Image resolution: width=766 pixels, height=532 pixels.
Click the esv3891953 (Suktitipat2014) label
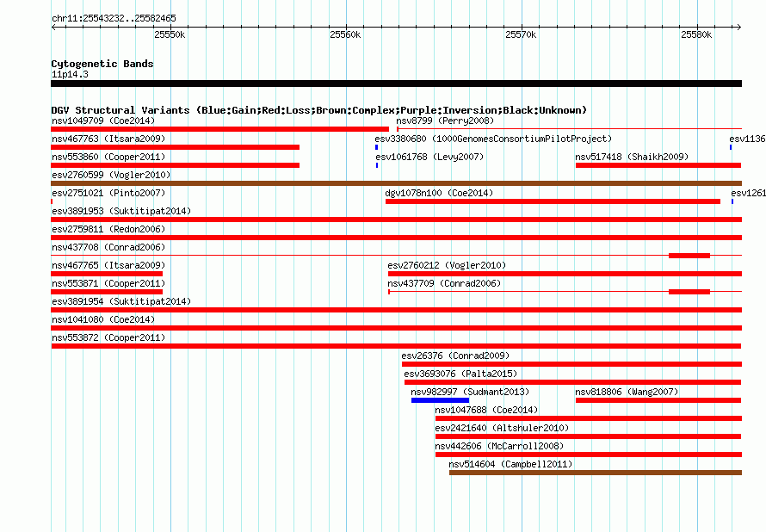click(121, 211)
